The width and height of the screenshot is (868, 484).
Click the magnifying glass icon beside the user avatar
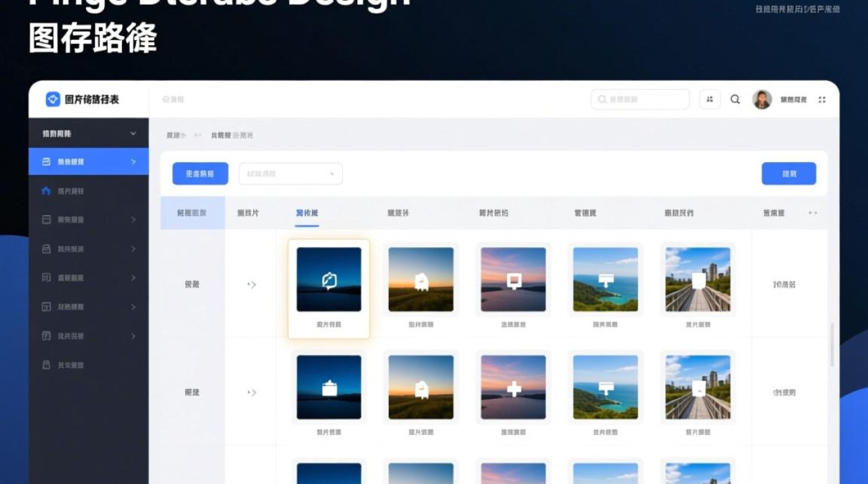click(x=735, y=99)
